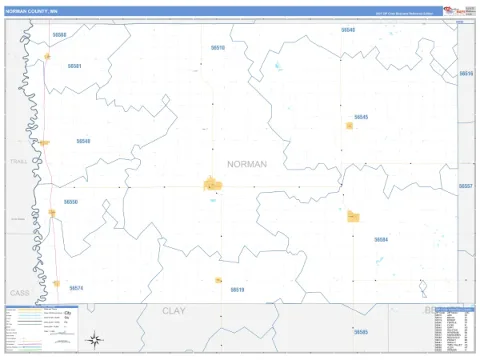Select ZIP code label 56545
The image size is (480, 360).
[x=361, y=117]
